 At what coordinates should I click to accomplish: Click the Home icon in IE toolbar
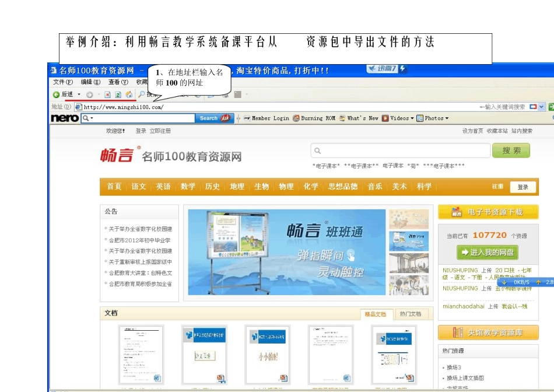pos(129,94)
